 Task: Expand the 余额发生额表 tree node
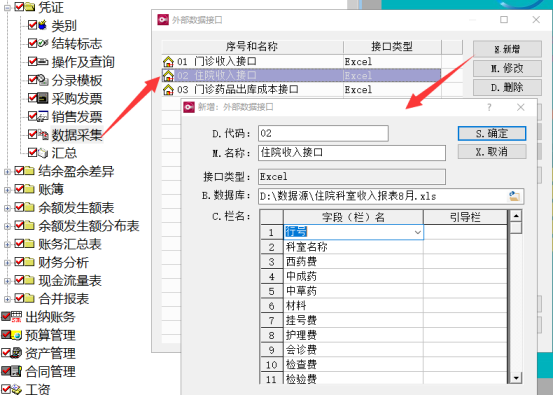pyautogui.click(x=7, y=208)
